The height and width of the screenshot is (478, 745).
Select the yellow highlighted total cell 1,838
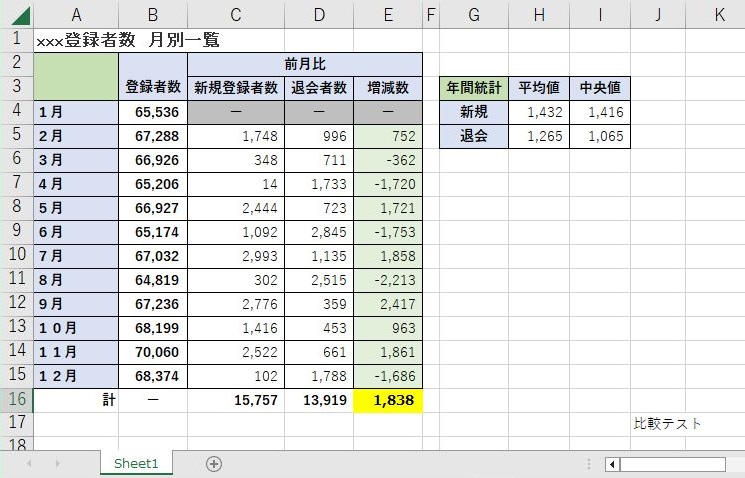388,401
